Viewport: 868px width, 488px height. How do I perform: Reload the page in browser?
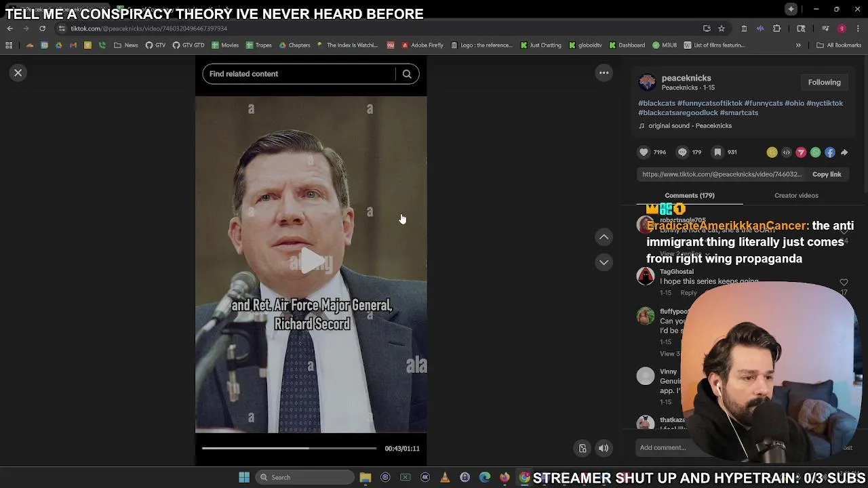[x=42, y=28]
